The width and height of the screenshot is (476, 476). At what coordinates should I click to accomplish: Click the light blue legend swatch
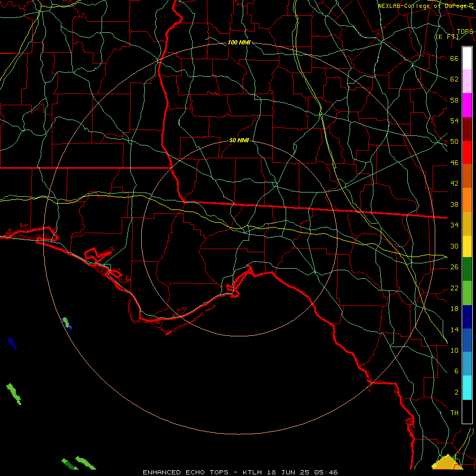[x=467, y=363]
